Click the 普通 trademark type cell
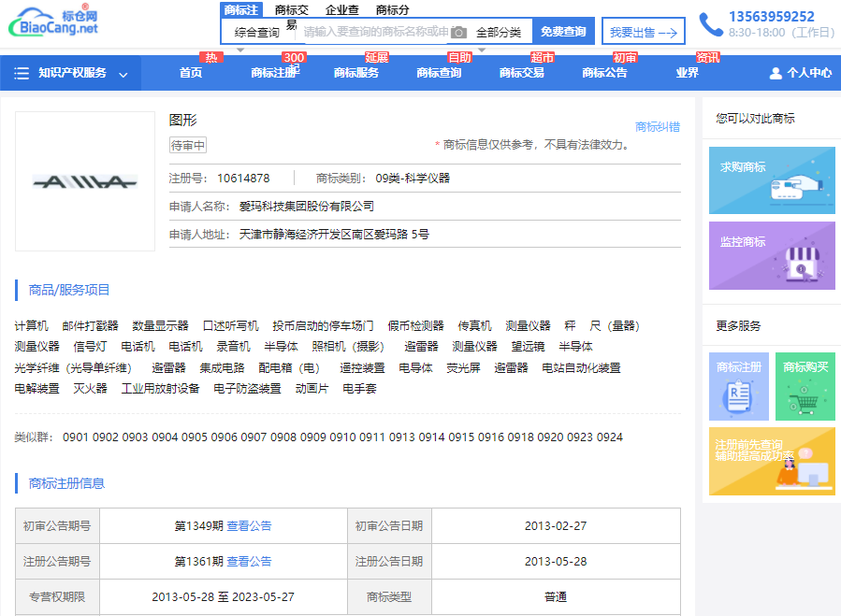Image resolution: width=841 pixels, height=616 pixels. pyautogui.click(x=556, y=596)
